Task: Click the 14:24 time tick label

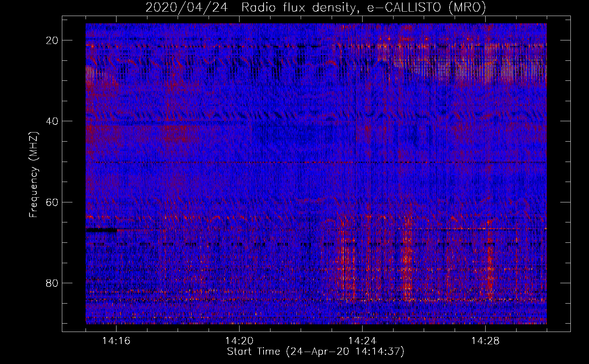Action: point(363,341)
